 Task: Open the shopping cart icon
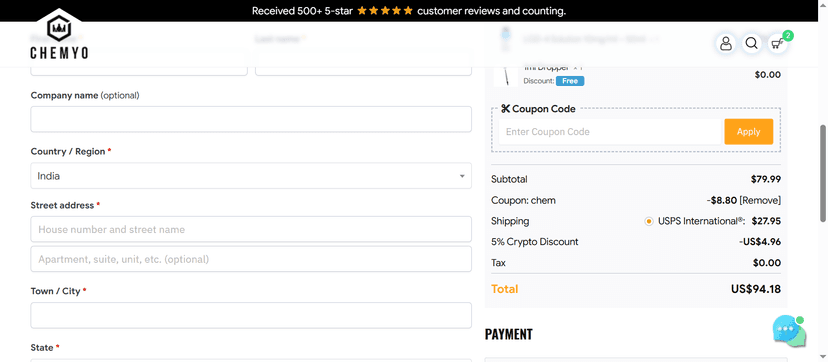(x=777, y=44)
